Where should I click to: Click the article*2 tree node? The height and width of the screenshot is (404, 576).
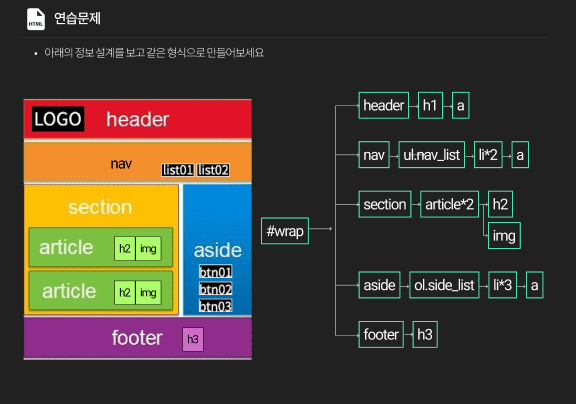coord(449,204)
